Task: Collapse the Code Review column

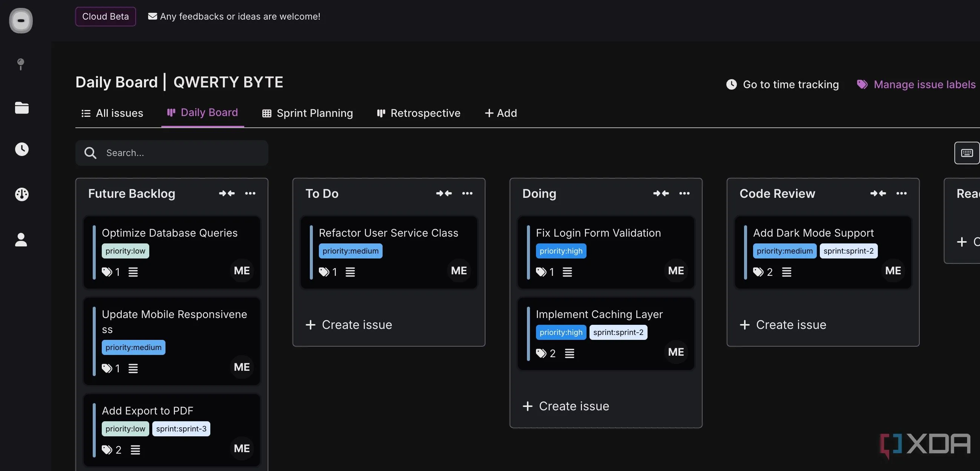Action: pyautogui.click(x=878, y=193)
